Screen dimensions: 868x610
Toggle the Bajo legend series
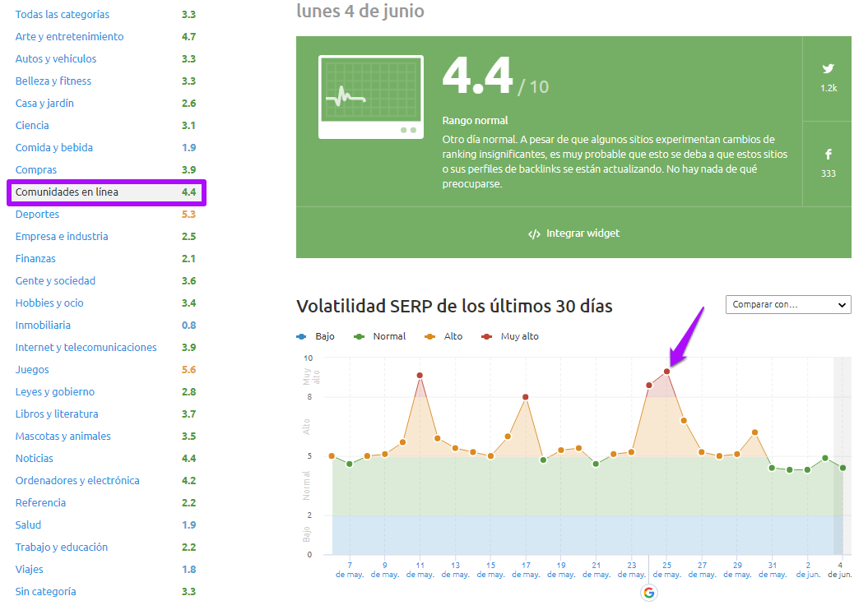pyautogui.click(x=317, y=336)
